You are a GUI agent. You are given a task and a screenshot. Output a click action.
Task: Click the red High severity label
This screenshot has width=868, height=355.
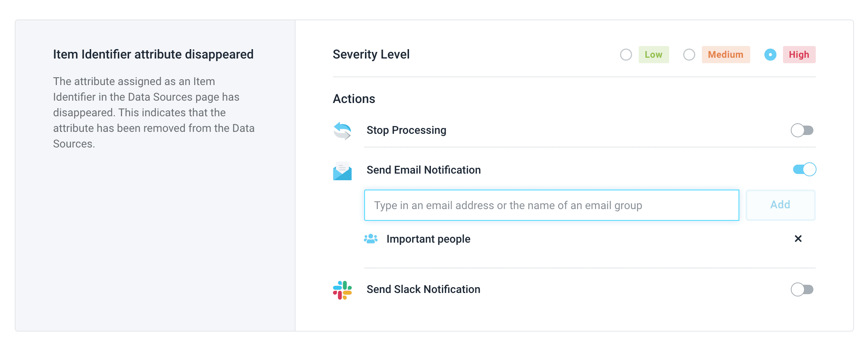coord(799,55)
